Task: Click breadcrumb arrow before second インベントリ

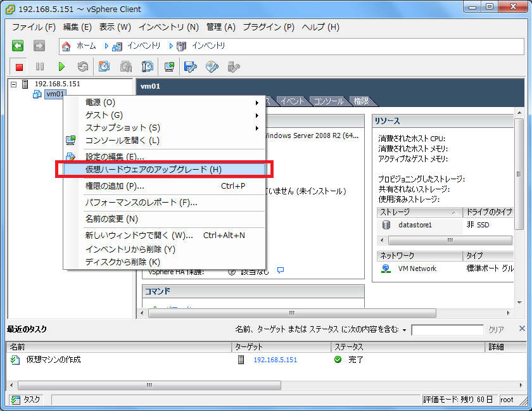Action: point(171,46)
